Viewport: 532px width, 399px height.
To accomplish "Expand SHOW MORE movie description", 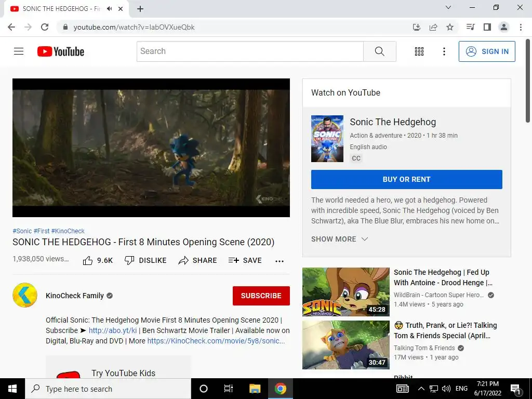I will [x=339, y=239].
